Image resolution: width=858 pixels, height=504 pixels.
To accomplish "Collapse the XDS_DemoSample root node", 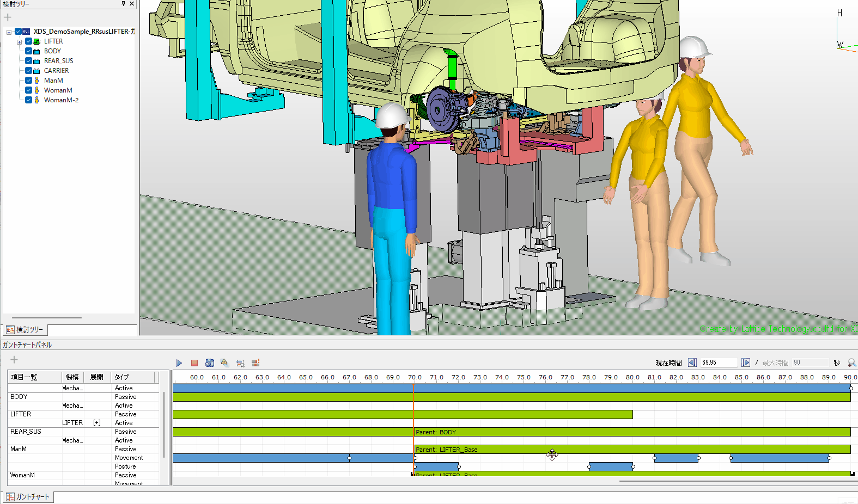I will point(9,32).
